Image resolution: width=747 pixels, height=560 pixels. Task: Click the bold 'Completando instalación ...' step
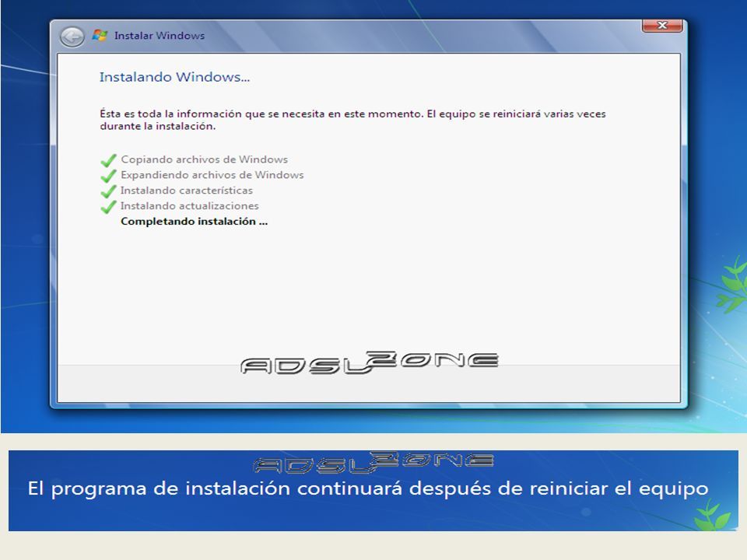point(194,222)
